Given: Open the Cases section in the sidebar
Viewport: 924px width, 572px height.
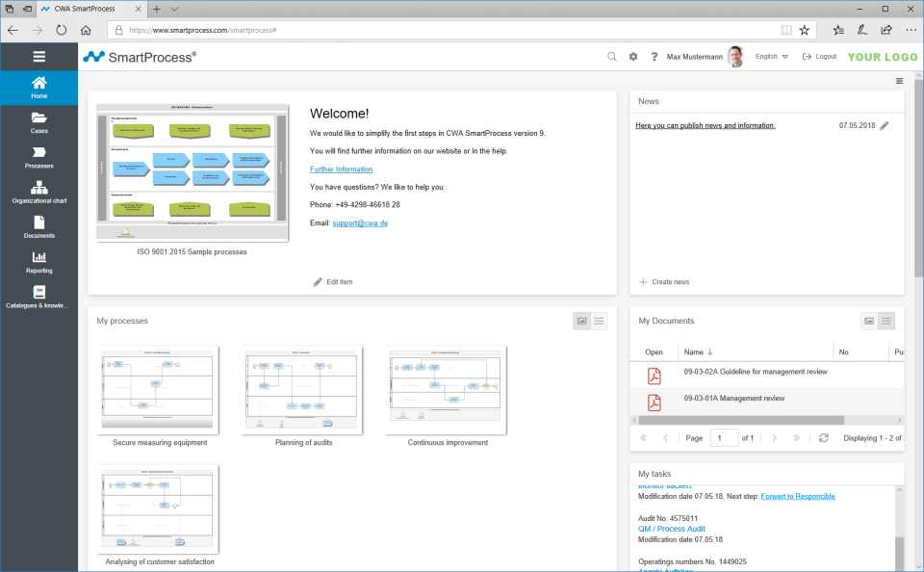Looking at the screenshot, I should 38,123.
